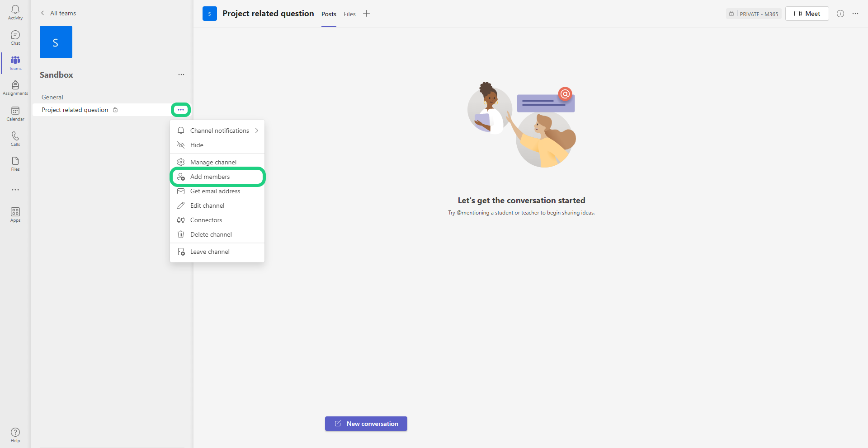Switch to the Files tab
The height and width of the screenshot is (448, 868).
(x=349, y=14)
